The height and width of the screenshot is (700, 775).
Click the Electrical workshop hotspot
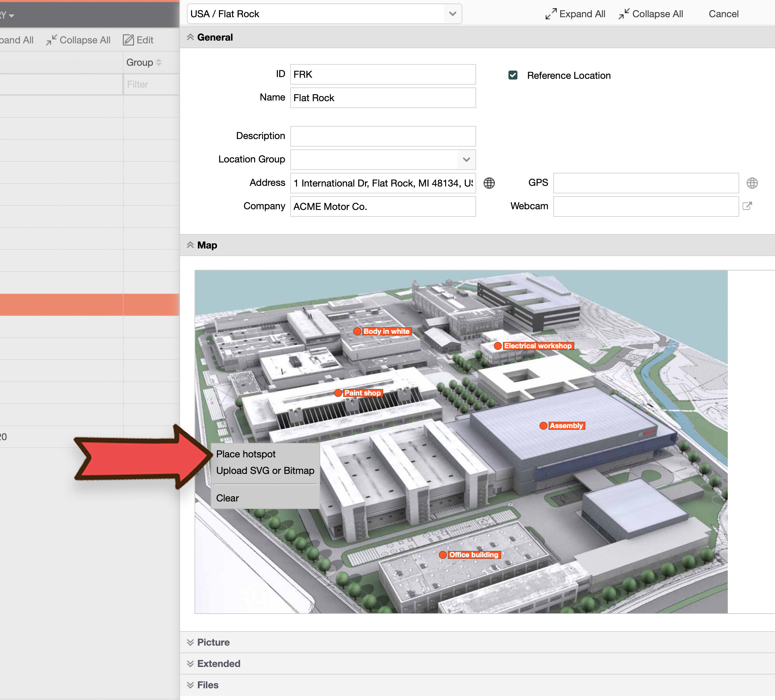tap(534, 346)
